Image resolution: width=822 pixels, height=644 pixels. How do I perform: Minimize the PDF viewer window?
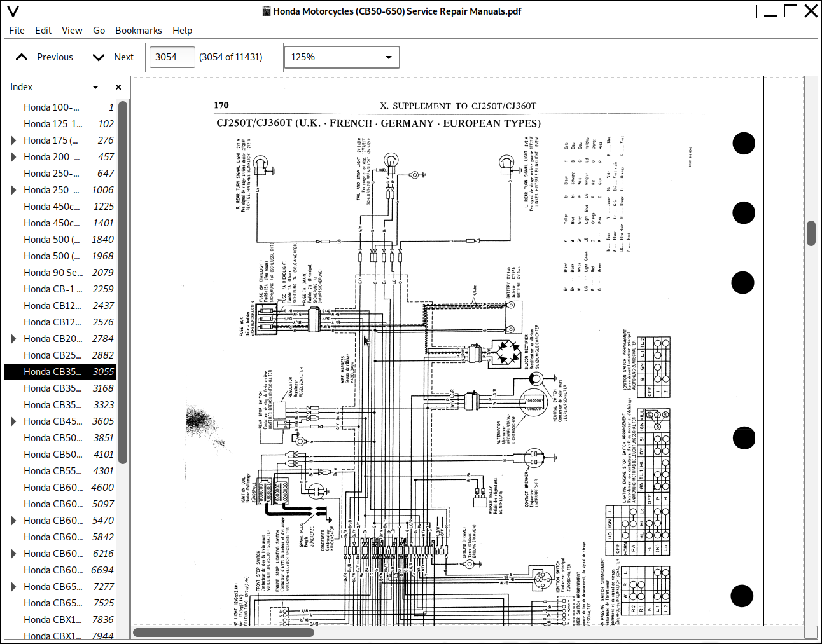click(x=770, y=11)
